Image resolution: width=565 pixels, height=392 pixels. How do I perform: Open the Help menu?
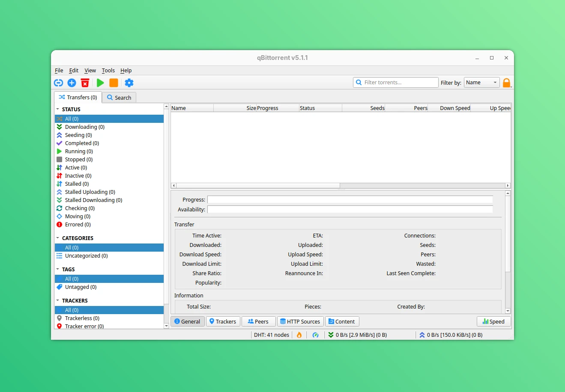click(x=126, y=70)
